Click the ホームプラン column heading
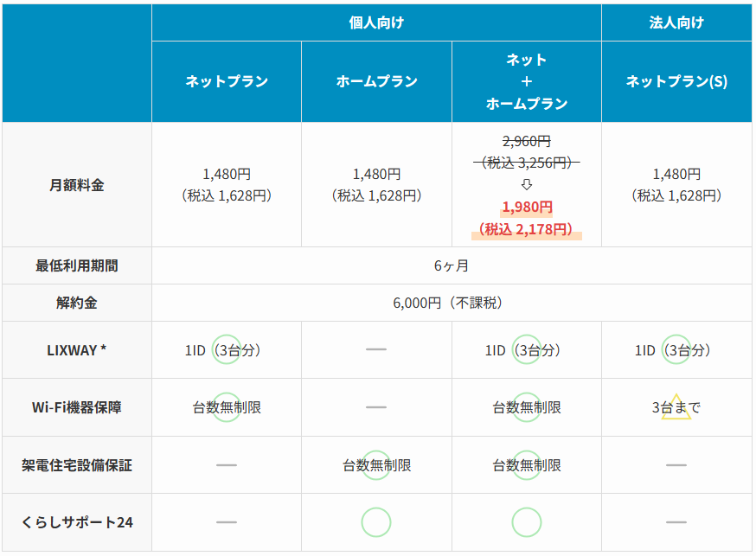756x556 pixels. [376, 82]
